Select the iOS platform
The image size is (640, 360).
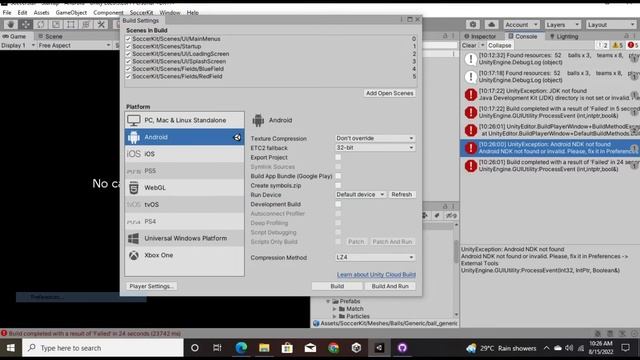click(184, 154)
